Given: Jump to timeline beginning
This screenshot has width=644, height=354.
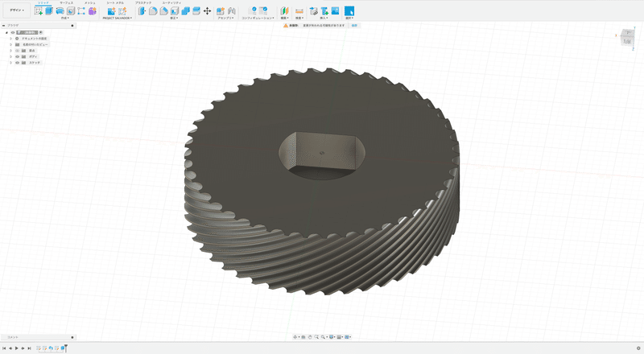Looking at the screenshot, I should 4,348.
